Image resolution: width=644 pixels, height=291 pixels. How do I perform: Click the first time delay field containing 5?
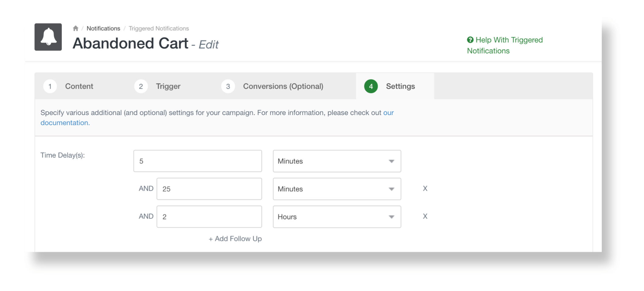pos(197,161)
